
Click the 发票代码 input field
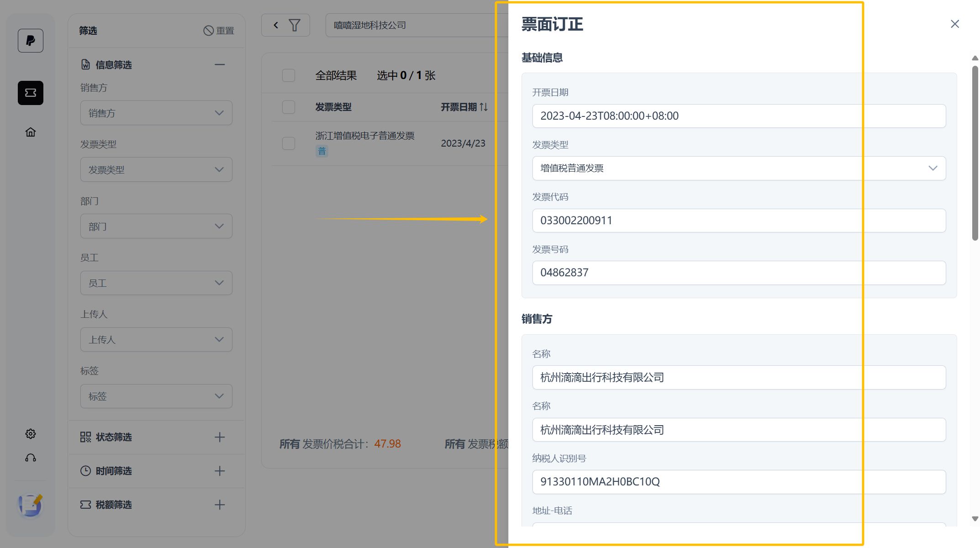739,221
